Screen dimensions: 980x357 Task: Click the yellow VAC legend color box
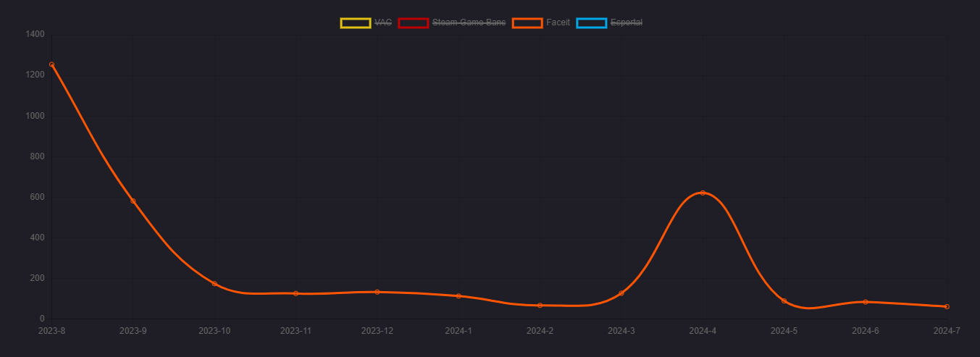(x=356, y=22)
